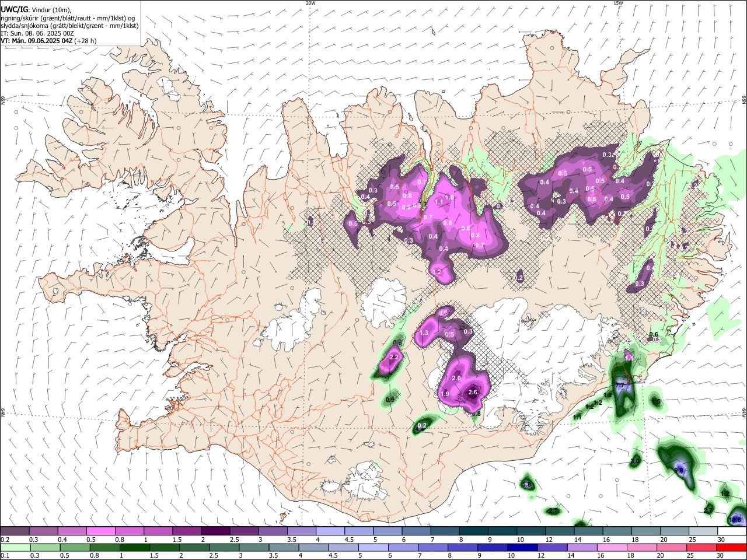Image resolution: width=747 pixels, height=560 pixels.
Task: Click the green 0.5 swatch in lower legend row
Action: [75, 547]
